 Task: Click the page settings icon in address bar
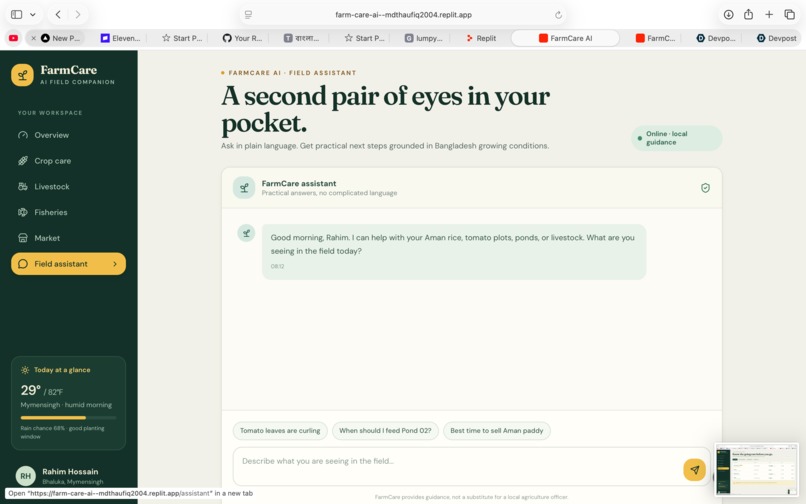(x=248, y=14)
